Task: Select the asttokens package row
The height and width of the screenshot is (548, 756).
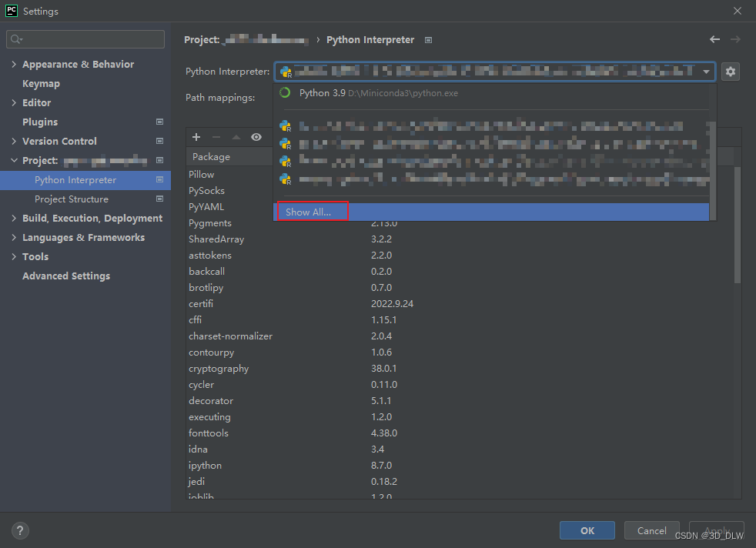Action: [x=460, y=255]
